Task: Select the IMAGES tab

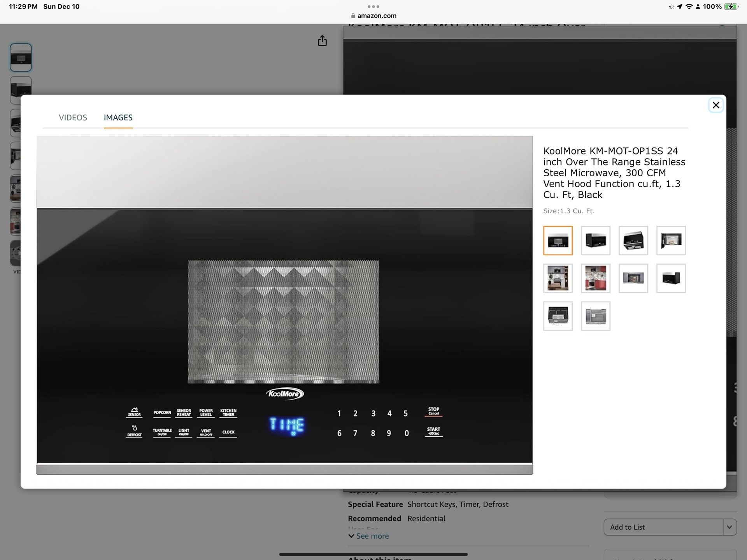Action: (117, 118)
